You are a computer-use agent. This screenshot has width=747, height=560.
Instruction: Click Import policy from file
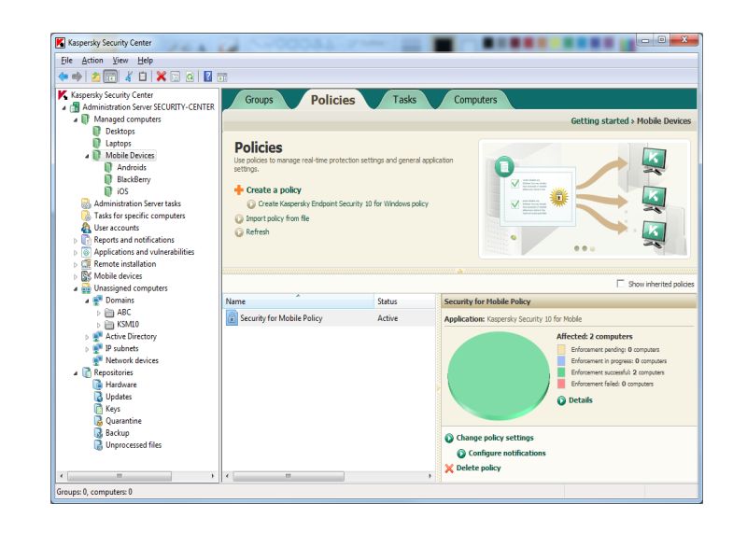(x=277, y=218)
